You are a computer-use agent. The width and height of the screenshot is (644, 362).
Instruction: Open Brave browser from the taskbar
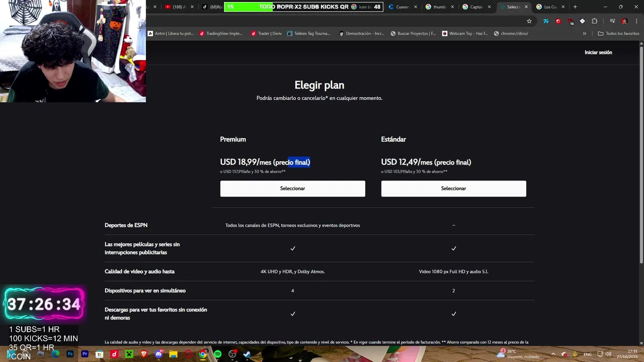coord(144,354)
